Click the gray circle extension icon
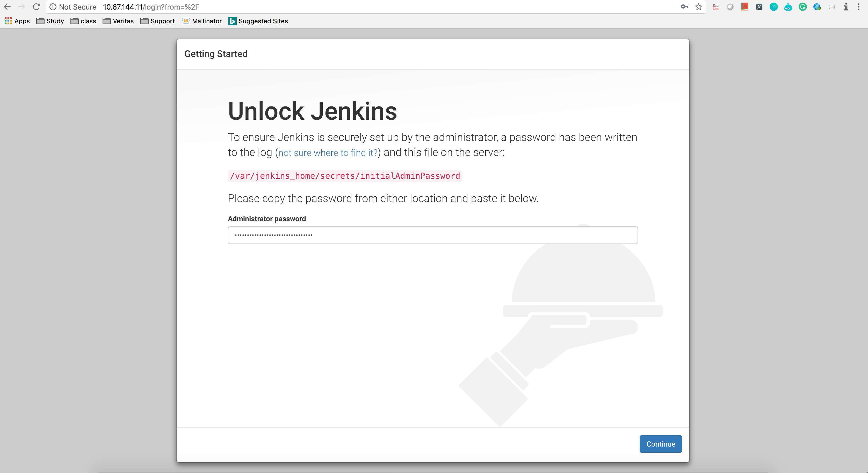Image resolution: width=868 pixels, height=473 pixels. tap(730, 7)
